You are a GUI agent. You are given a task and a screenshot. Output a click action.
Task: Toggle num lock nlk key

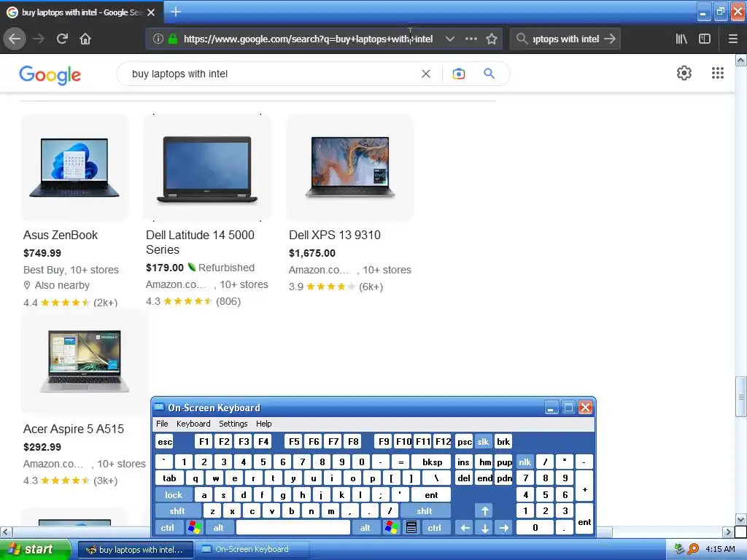tap(525, 462)
